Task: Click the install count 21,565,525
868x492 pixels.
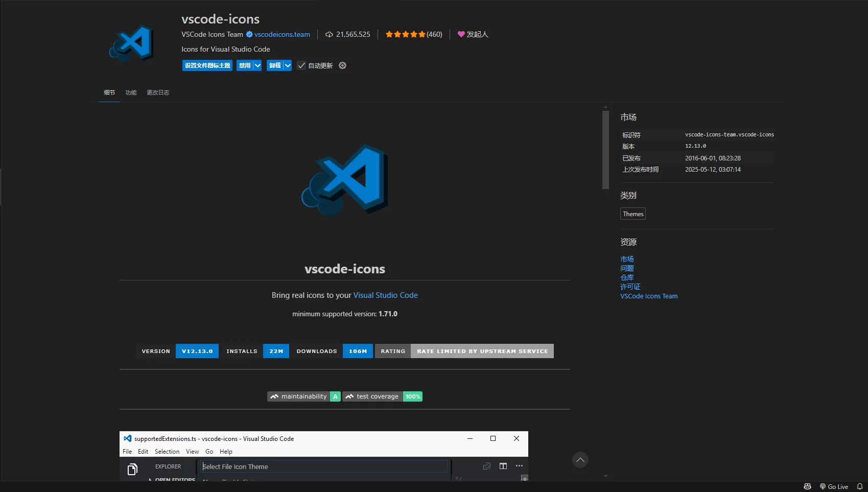Action: [353, 34]
